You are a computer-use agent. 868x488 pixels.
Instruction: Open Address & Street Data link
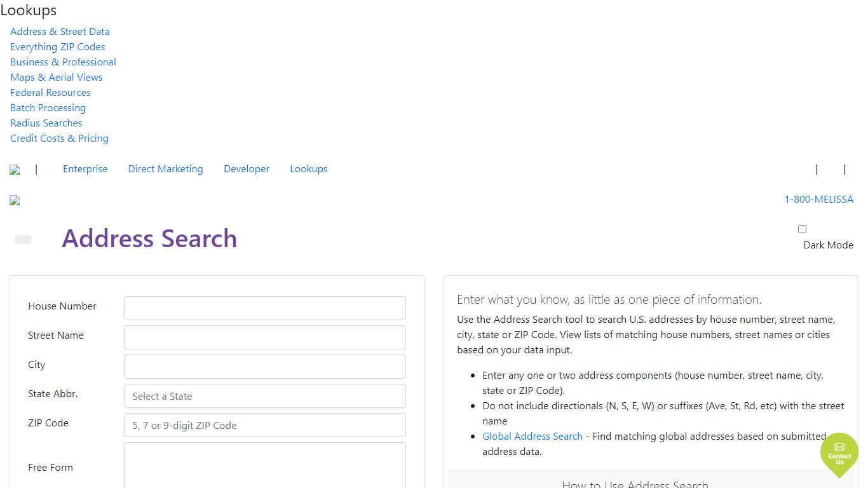pyautogui.click(x=60, y=31)
